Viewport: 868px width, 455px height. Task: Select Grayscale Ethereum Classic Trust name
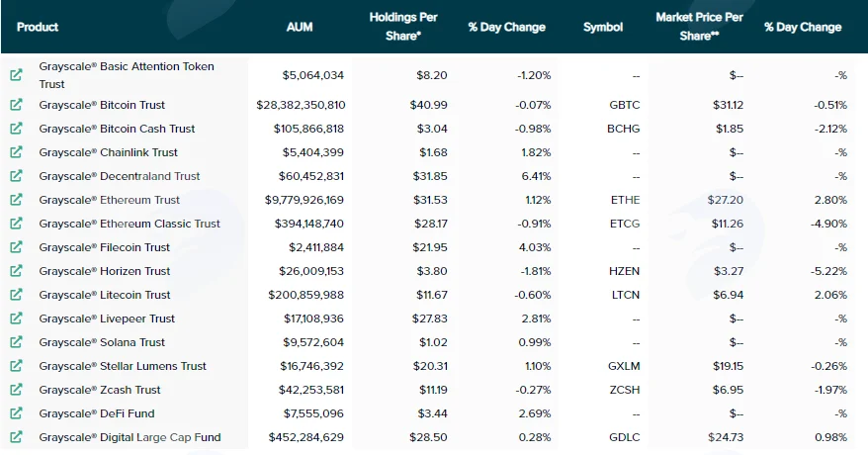click(130, 224)
